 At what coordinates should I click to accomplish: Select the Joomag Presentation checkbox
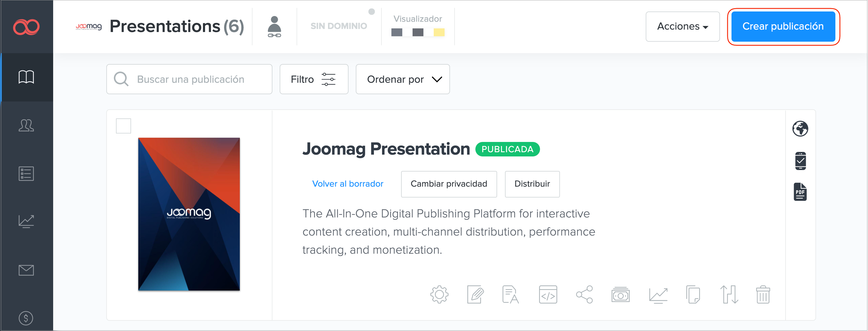(x=123, y=126)
